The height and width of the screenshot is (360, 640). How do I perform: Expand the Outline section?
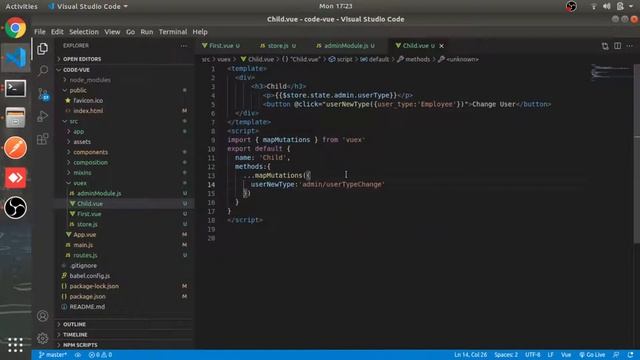coord(124,324)
